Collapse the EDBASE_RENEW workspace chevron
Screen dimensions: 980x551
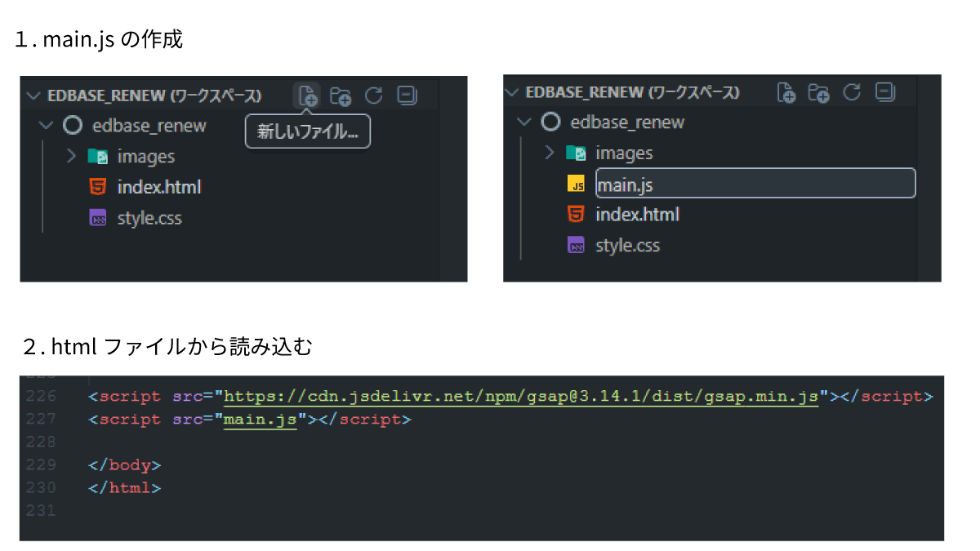click(x=33, y=96)
